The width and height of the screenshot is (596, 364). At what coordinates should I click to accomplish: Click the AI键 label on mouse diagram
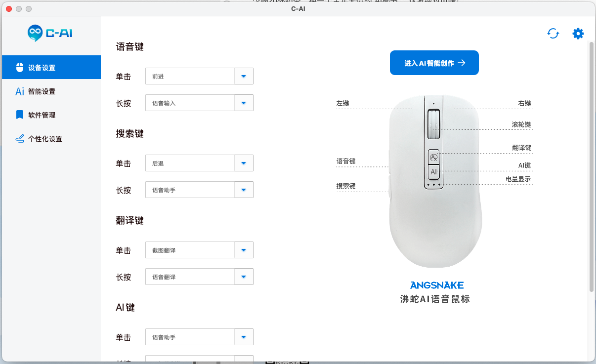pos(524,165)
